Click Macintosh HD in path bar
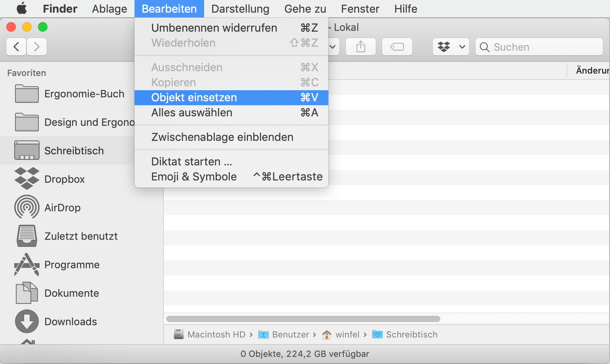The height and width of the screenshot is (364, 610). (216, 335)
